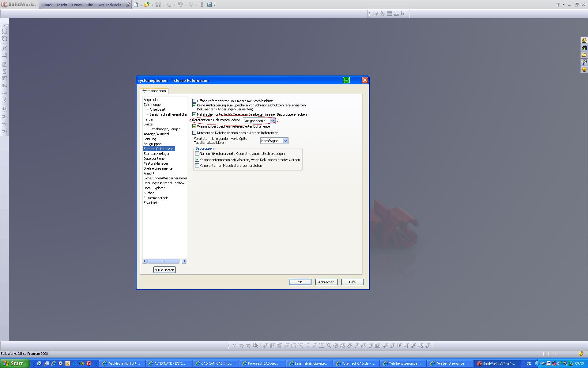
Task: Select Dateipositionen in options list
Action: click(x=155, y=159)
